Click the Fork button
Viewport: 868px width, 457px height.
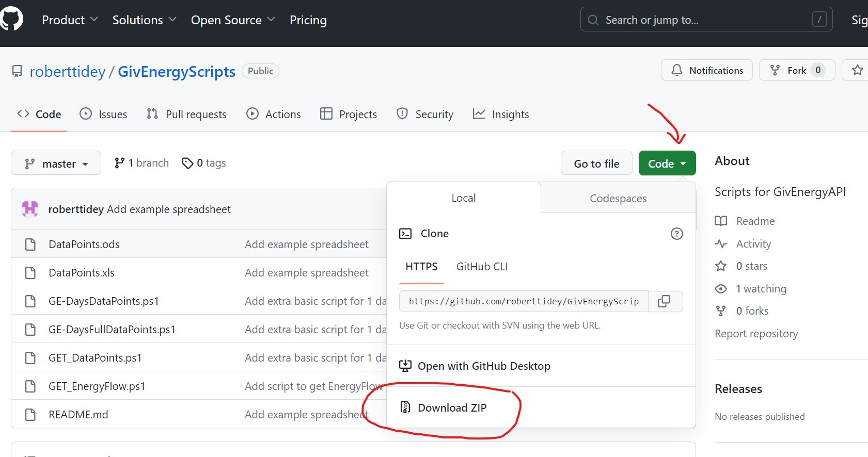797,70
